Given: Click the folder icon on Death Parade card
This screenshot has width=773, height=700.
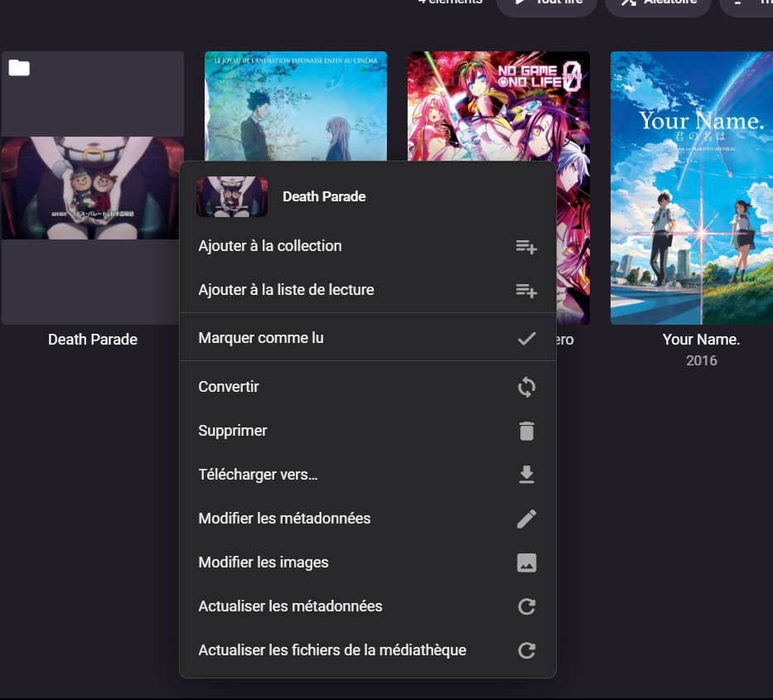Looking at the screenshot, I should pyautogui.click(x=19, y=68).
